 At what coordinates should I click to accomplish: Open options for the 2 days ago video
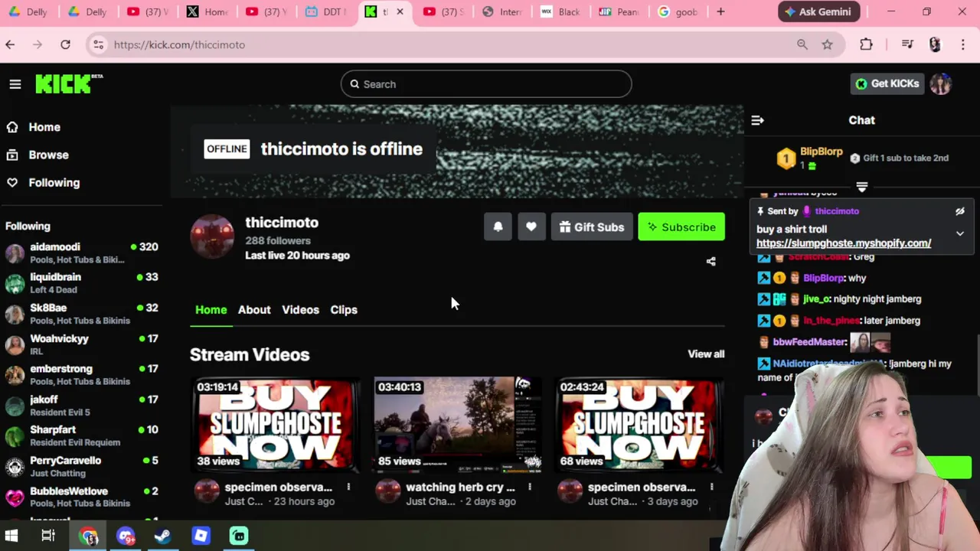point(530,487)
